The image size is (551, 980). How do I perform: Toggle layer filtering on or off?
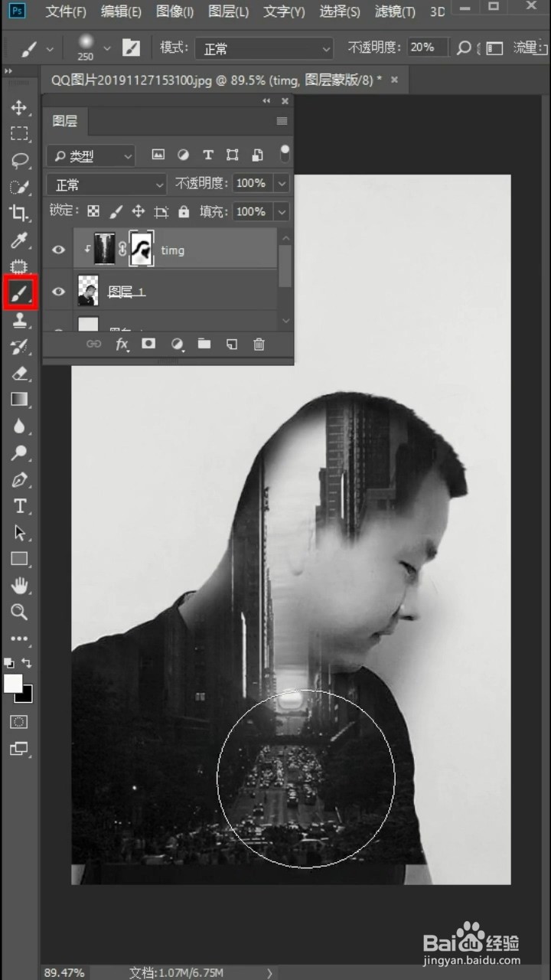[285, 153]
